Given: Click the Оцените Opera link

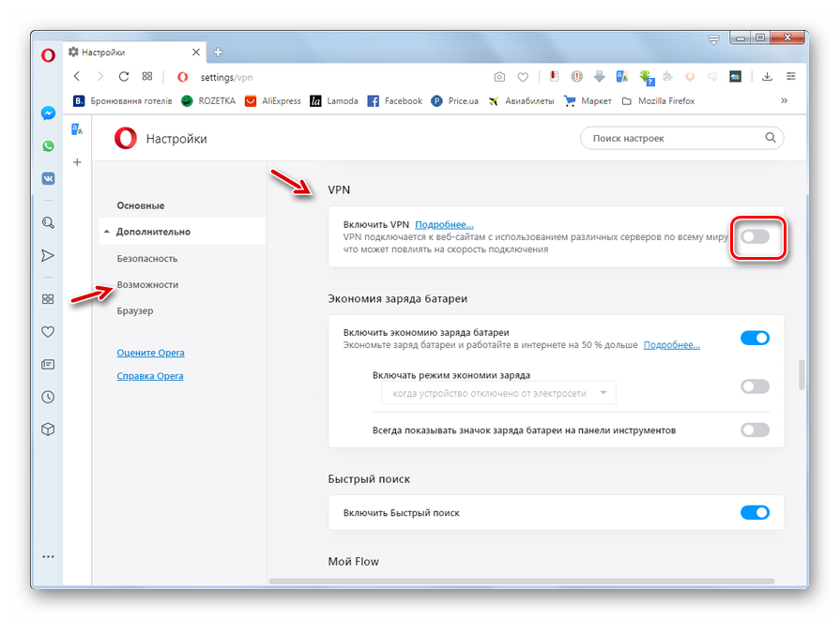Looking at the screenshot, I should [150, 353].
